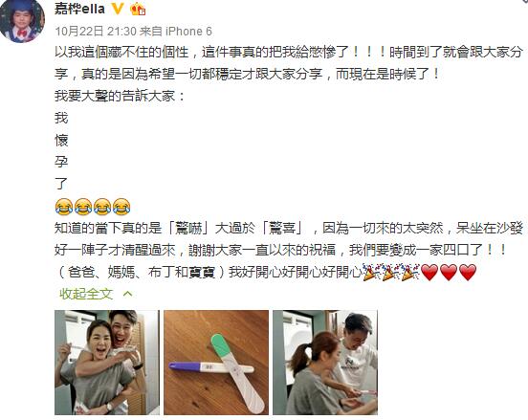
Task: Click the orange verified V badge
Action: click(x=118, y=9)
